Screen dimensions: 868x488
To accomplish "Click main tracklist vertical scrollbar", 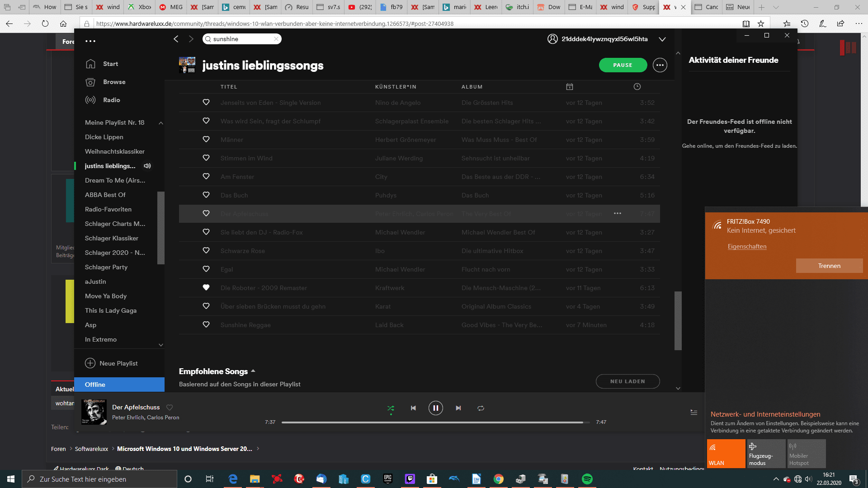I will (678, 320).
